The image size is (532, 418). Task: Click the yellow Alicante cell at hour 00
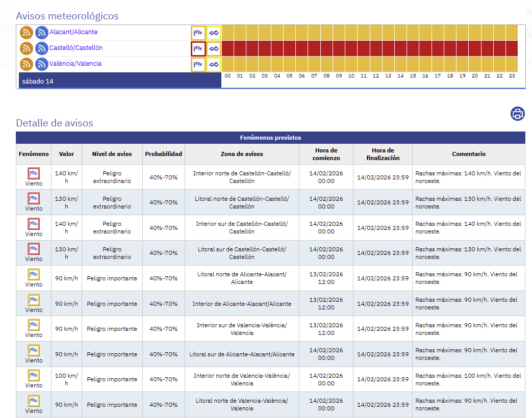[227, 33]
